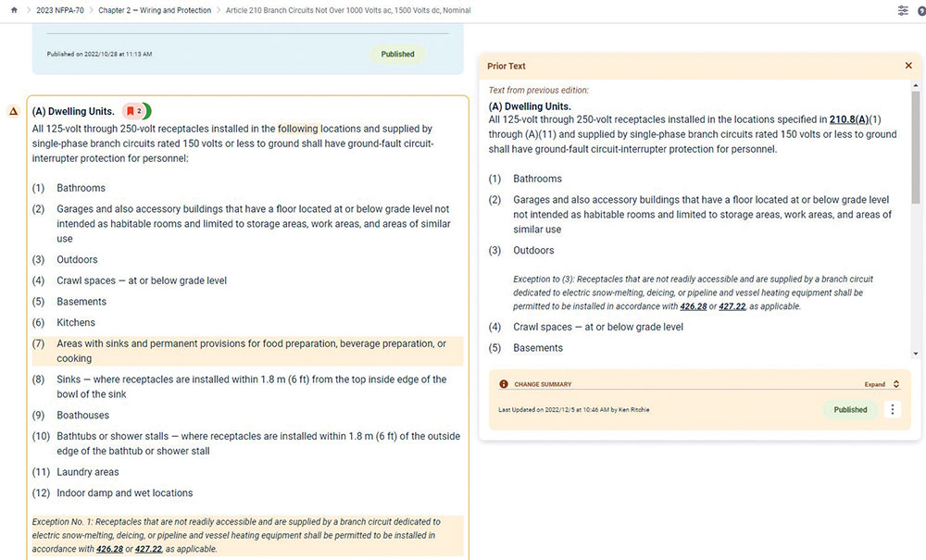Click the delta change indicator triangle
The image size is (926, 560).
[x=14, y=111]
